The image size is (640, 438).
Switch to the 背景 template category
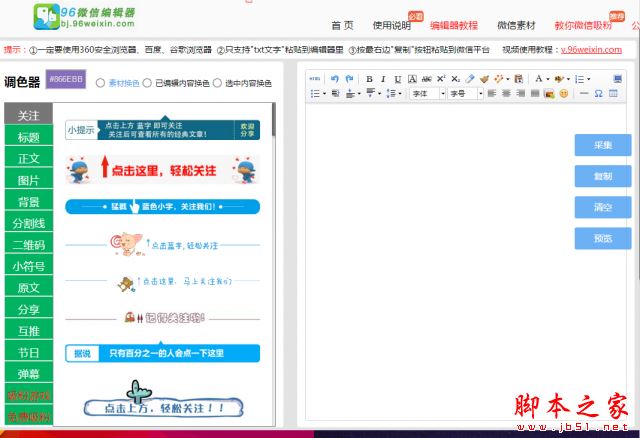coord(29,202)
